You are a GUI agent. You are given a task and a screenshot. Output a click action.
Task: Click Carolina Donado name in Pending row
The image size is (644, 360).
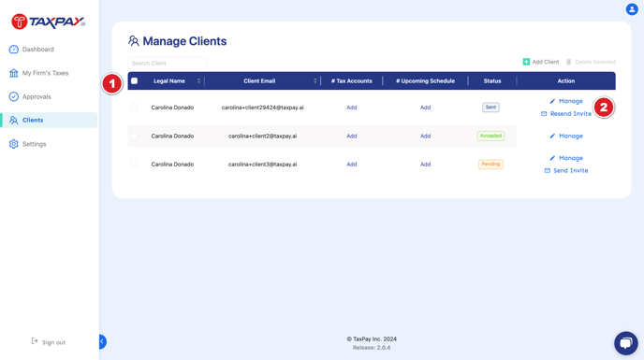click(172, 165)
